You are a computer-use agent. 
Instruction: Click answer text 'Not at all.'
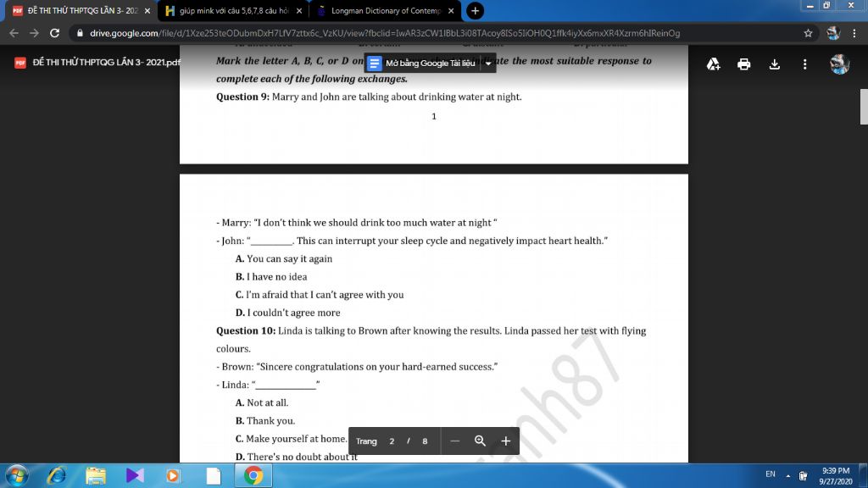[x=267, y=402]
